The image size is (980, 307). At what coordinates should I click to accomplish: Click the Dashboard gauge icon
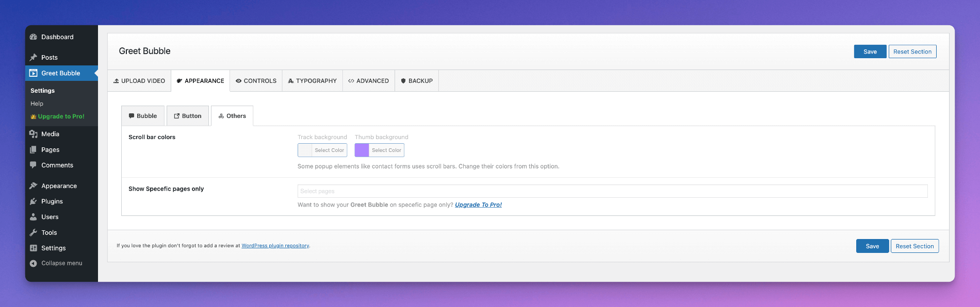pos(34,37)
